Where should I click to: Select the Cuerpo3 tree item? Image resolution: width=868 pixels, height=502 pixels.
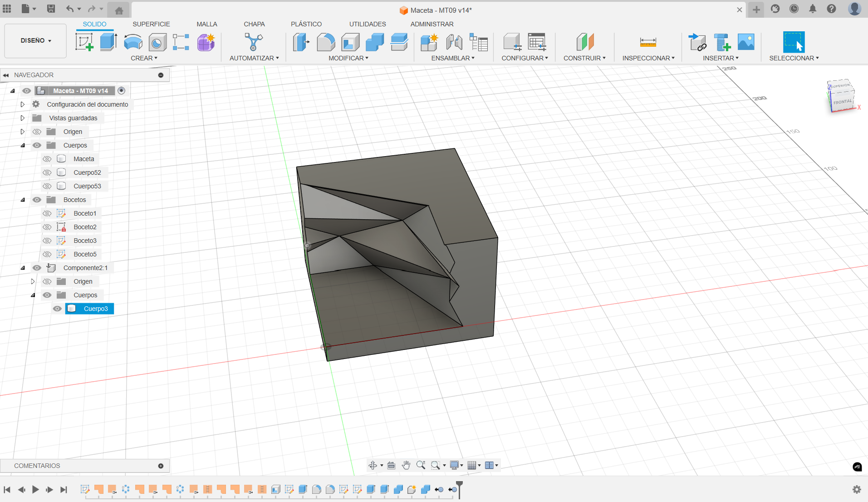pos(89,309)
